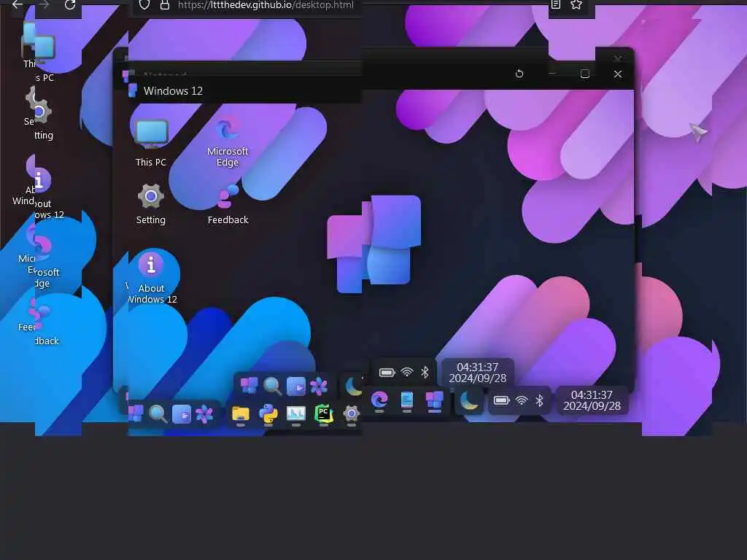Maximize the Windows 12 window
The height and width of the screenshot is (560, 747).
[585, 74]
